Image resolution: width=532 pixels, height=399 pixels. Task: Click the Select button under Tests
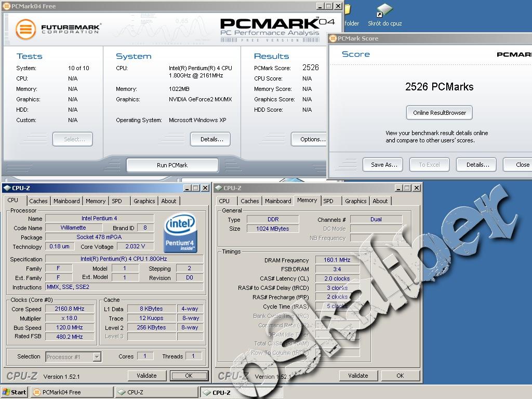pyautogui.click(x=73, y=139)
